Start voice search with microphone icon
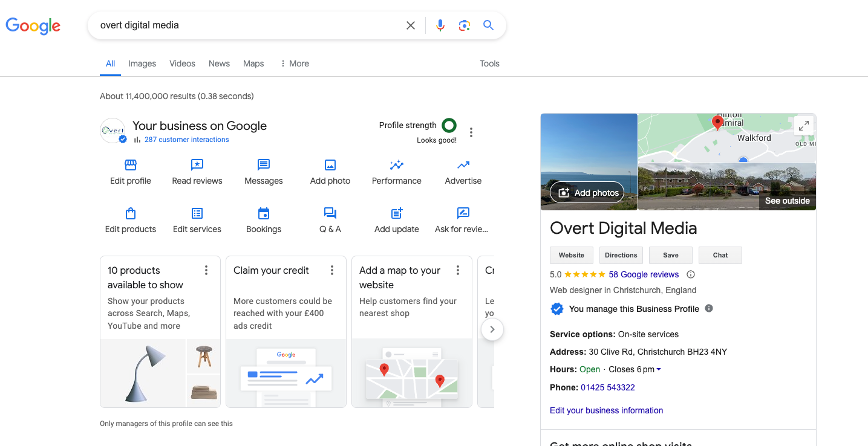 tap(440, 25)
